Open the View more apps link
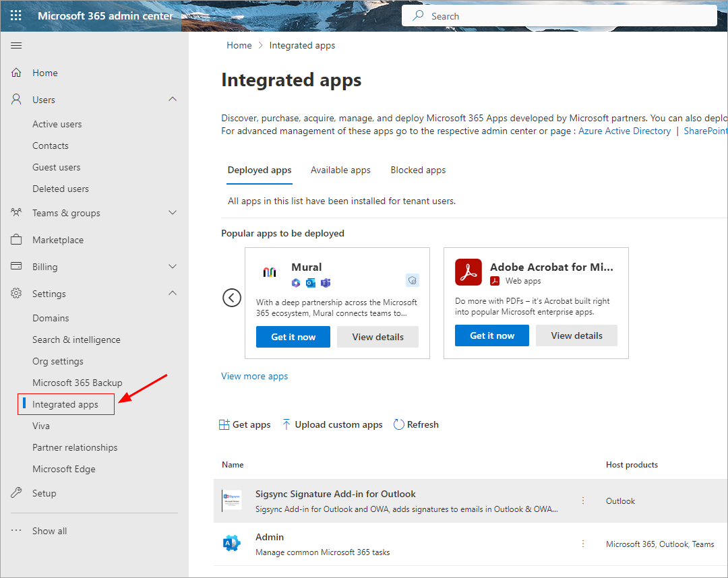 254,376
